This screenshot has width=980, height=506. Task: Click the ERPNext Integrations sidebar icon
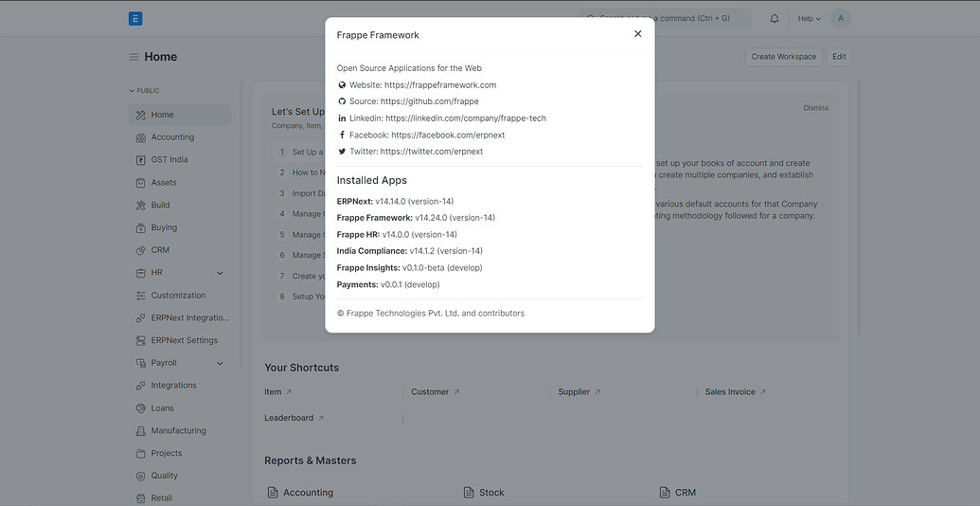pyautogui.click(x=141, y=317)
